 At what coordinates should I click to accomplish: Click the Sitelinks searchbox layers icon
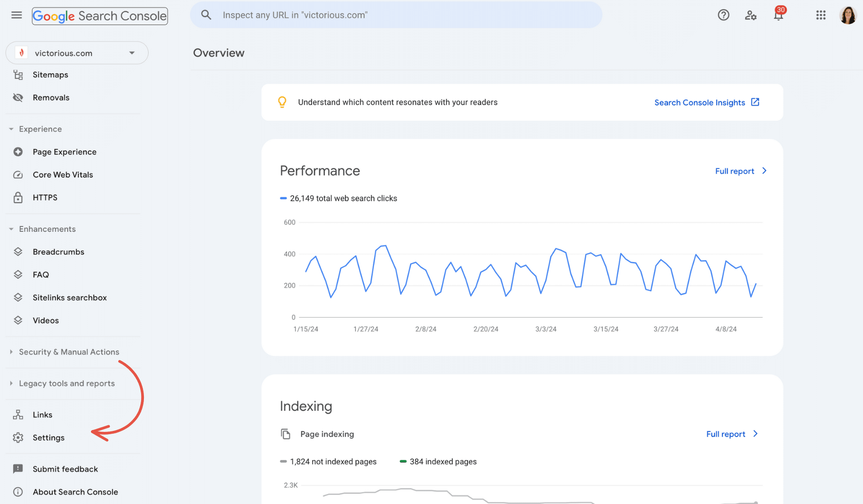pos(18,297)
